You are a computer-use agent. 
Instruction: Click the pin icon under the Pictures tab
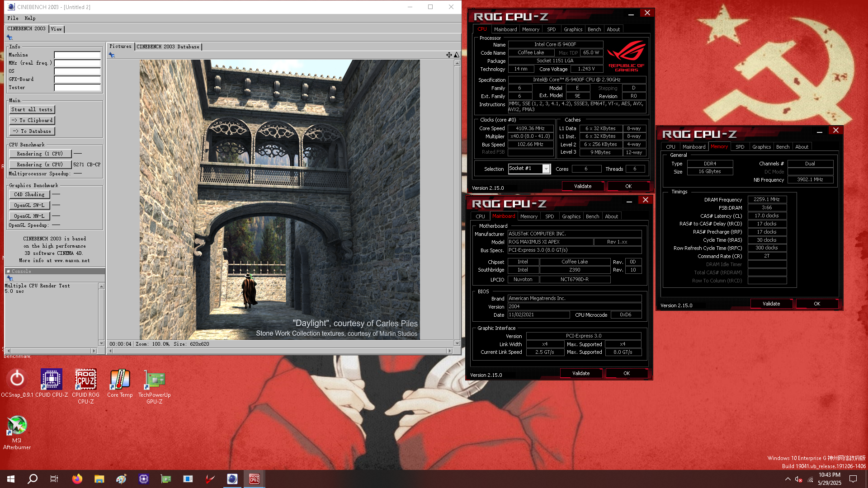(x=112, y=55)
